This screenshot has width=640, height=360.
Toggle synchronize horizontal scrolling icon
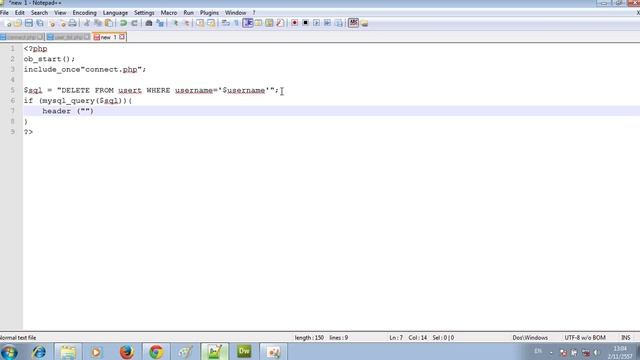click(211, 23)
